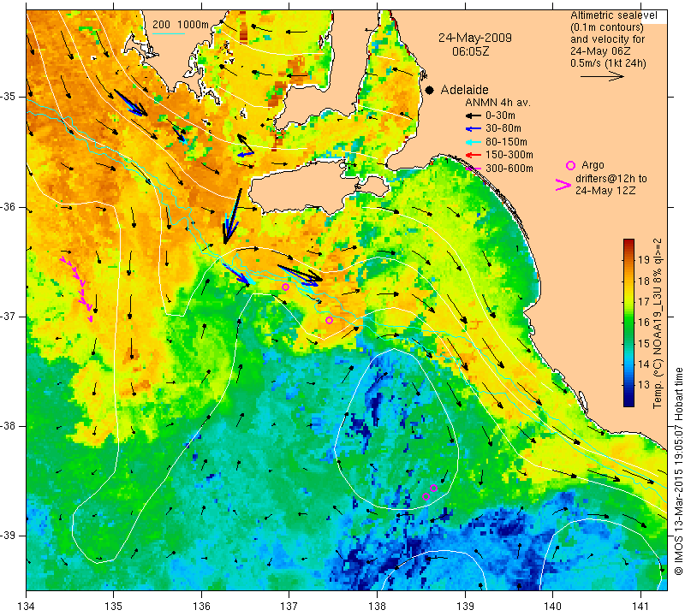Click the magenta drifter chevron legend symbol
685x616 pixels.
563,185
